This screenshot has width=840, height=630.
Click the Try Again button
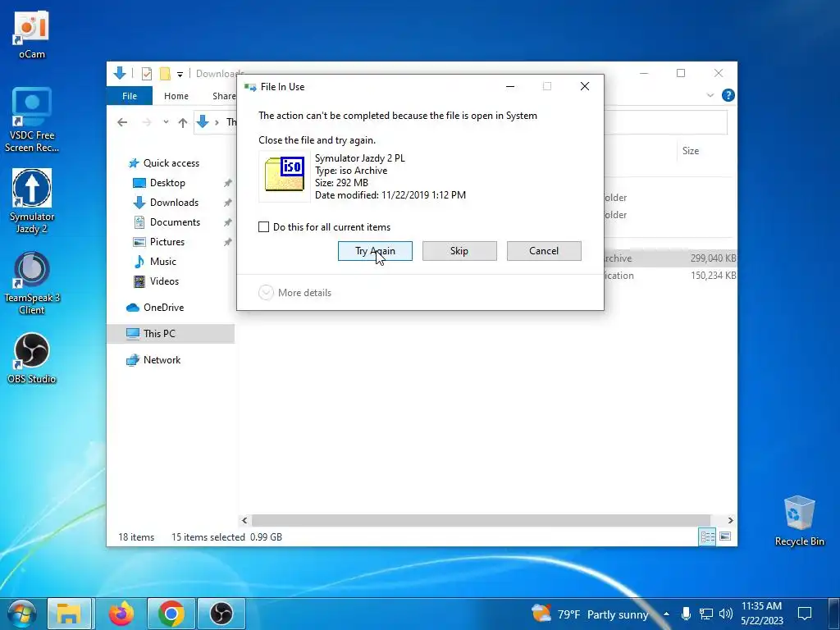pos(375,251)
